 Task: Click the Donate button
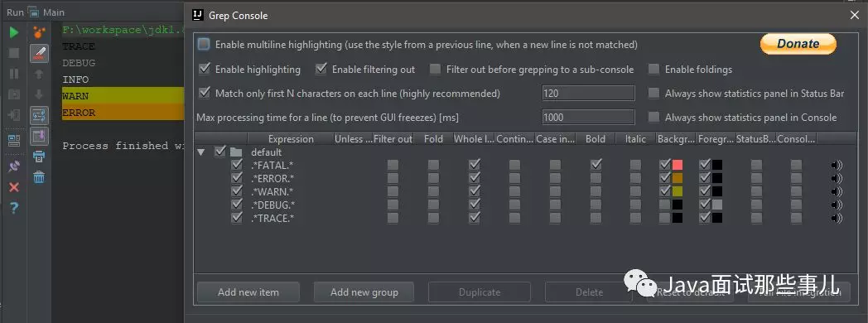coord(798,44)
